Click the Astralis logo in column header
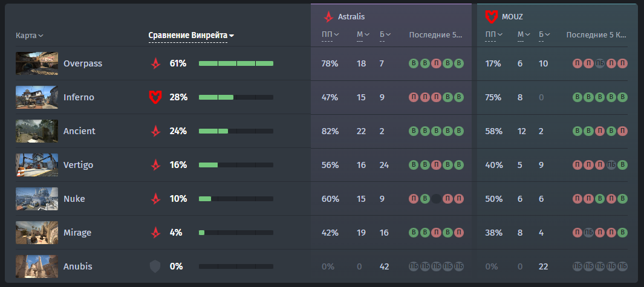The image size is (644, 287). click(328, 17)
